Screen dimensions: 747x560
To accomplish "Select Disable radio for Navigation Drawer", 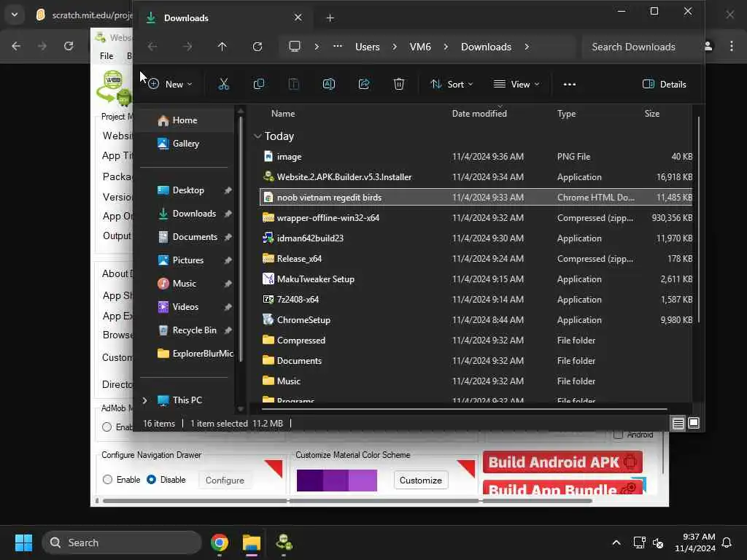I will pos(152,480).
